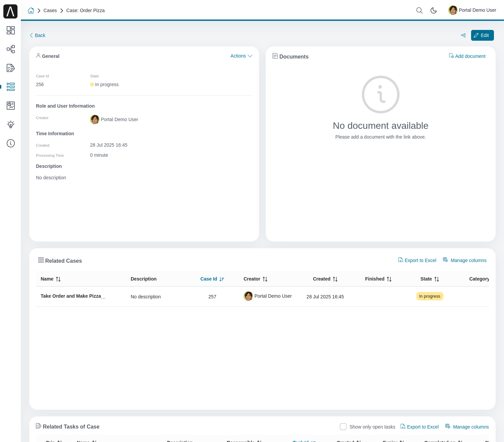Open Processes icon in sidebar
This screenshot has width=504, height=442.
[x=11, y=49]
